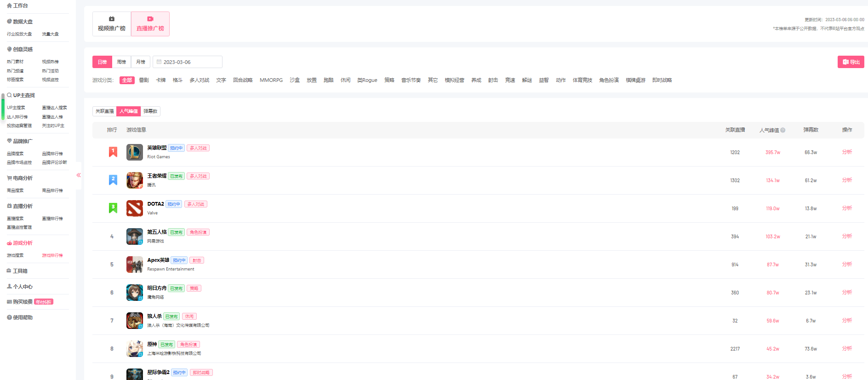Click the UP主查找 search icon
The width and height of the screenshot is (868, 380).
click(9, 95)
